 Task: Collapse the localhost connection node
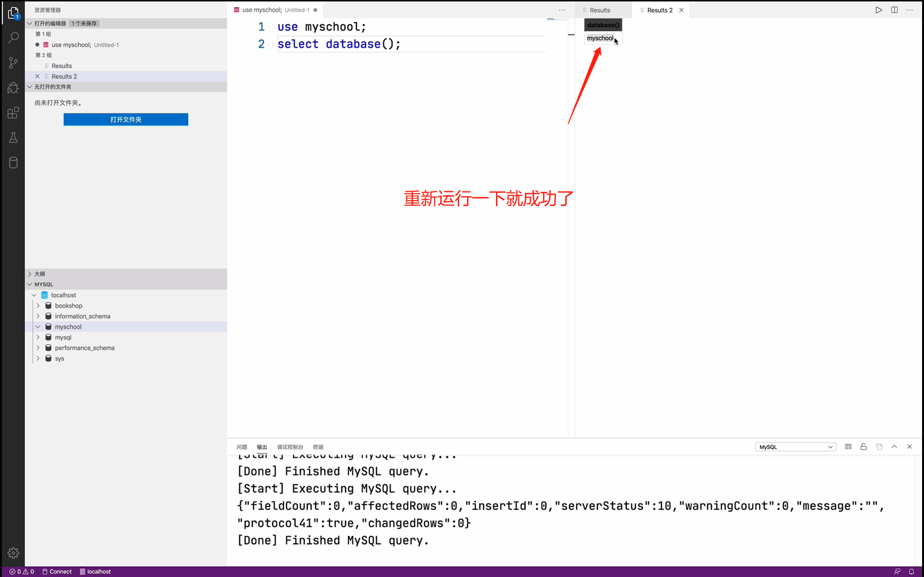click(34, 295)
